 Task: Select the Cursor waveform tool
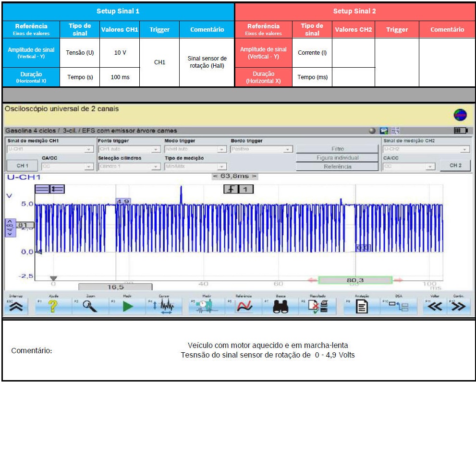point(166,307)
